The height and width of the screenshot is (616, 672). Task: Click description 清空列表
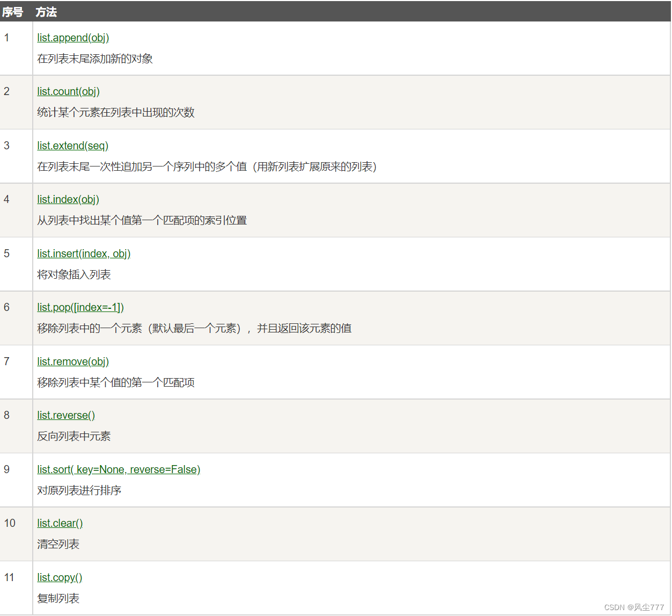click(59, 544)
